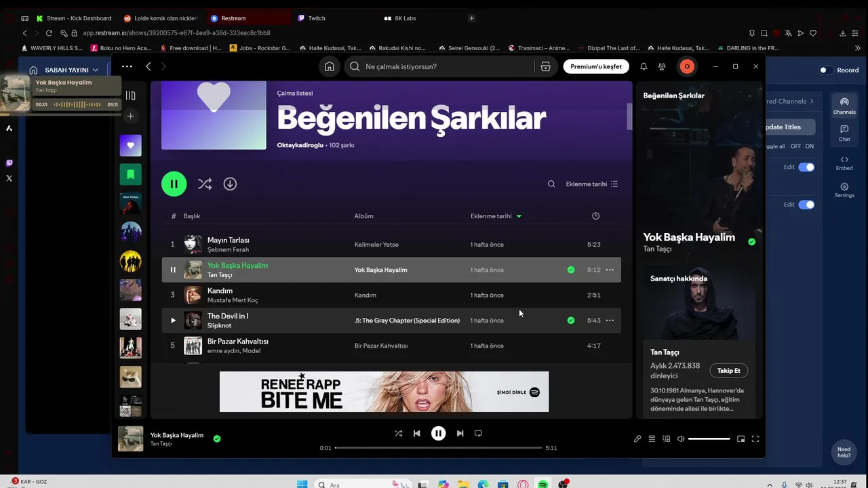The width and height of the screenshot is (868, 488).
Task: Focus Ne çalmak istiyorsun search field
Action: 441,66
